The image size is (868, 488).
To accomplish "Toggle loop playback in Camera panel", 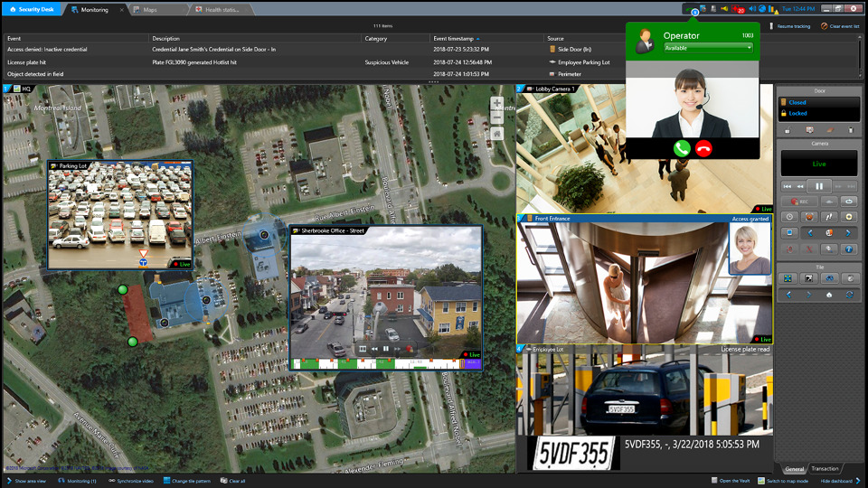I will (x=849, y=202).
